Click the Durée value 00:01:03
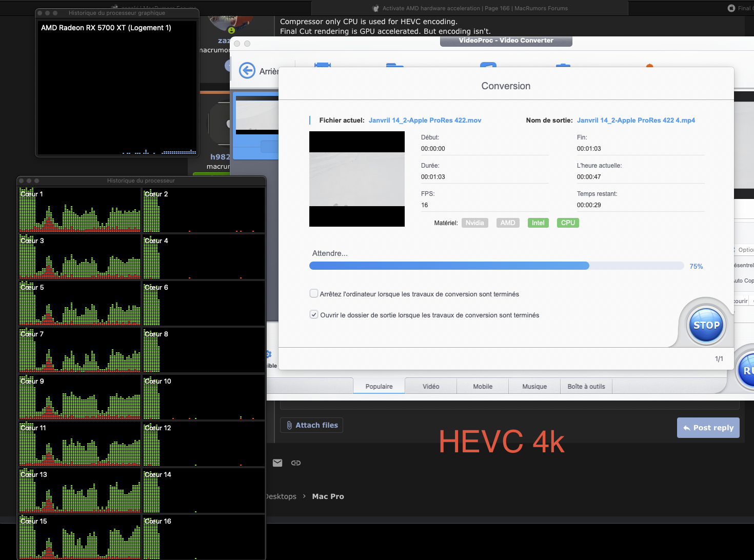This screenshot has width=754, height=560. click(x=433, y=177)
